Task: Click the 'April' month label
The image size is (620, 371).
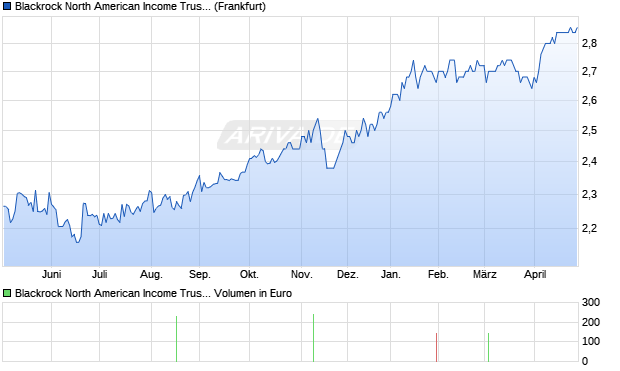Action: 535,275
